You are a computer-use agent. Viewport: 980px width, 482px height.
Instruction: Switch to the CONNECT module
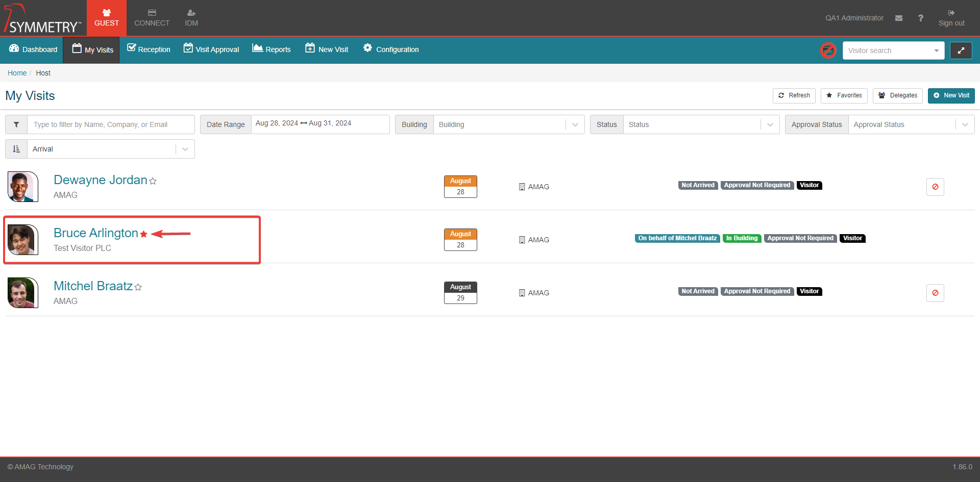[152, 18]
